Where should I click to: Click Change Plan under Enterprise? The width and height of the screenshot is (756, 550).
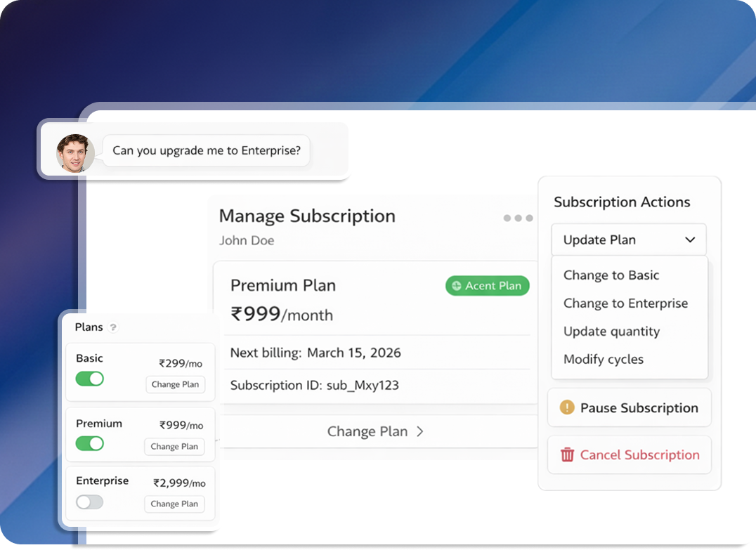(x=174, y=504)
